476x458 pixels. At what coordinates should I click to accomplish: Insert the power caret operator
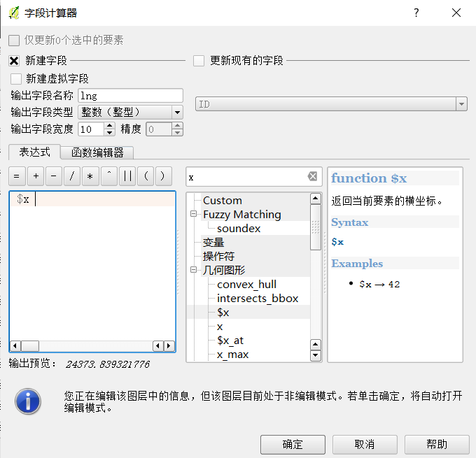(x=109, y=176)
